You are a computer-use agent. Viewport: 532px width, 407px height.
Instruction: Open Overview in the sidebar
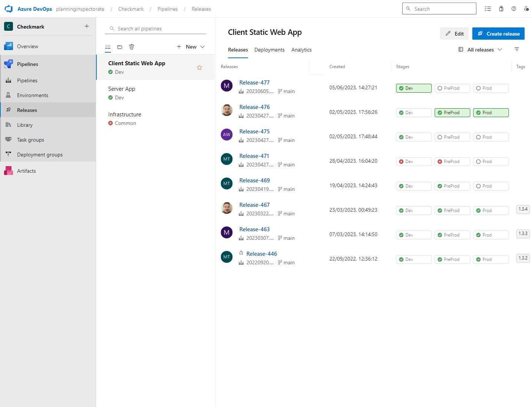[x=48, y=46]
